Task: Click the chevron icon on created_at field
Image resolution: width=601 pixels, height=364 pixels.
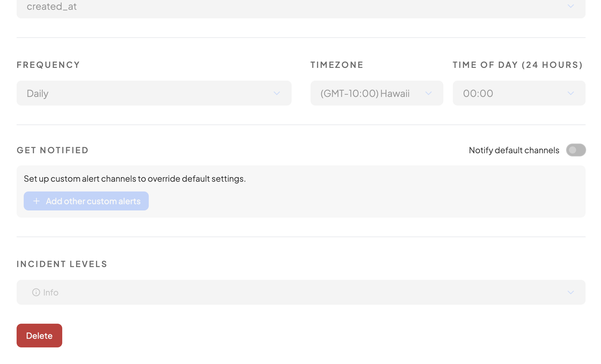Action: tap(570, 6)
